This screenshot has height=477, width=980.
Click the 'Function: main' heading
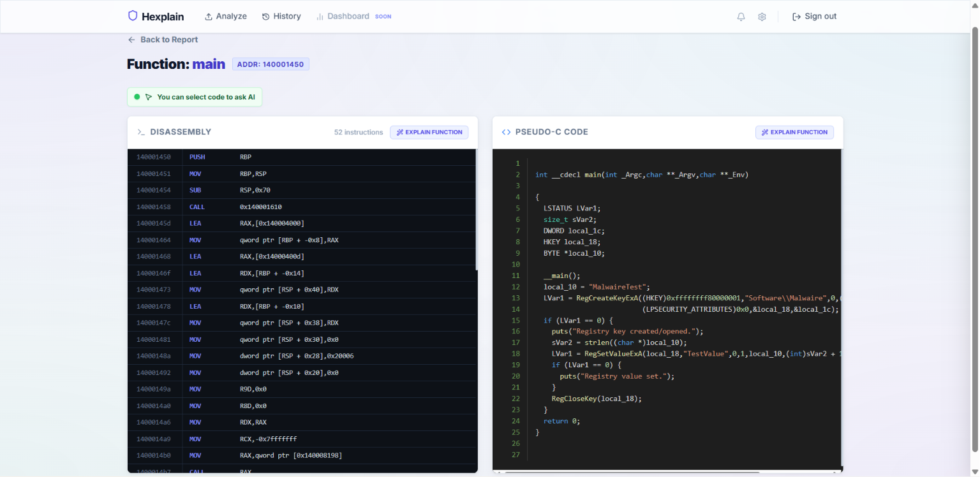click(176, 64)
